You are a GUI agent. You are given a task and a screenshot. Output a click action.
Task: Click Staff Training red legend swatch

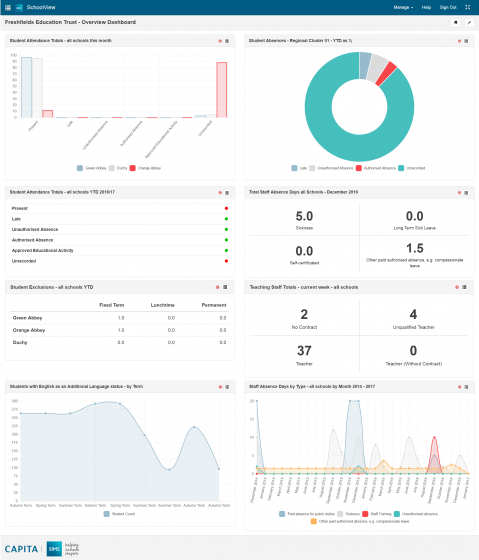365,514
